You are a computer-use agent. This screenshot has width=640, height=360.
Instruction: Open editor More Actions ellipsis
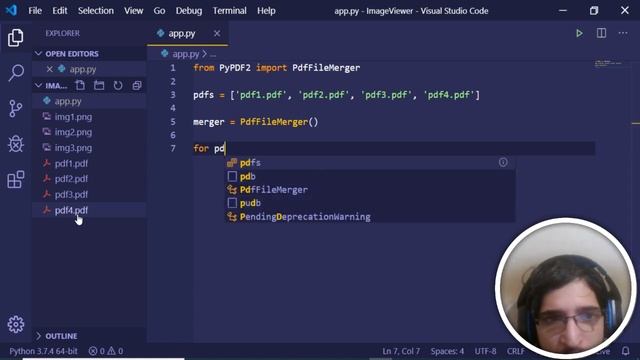623,33
